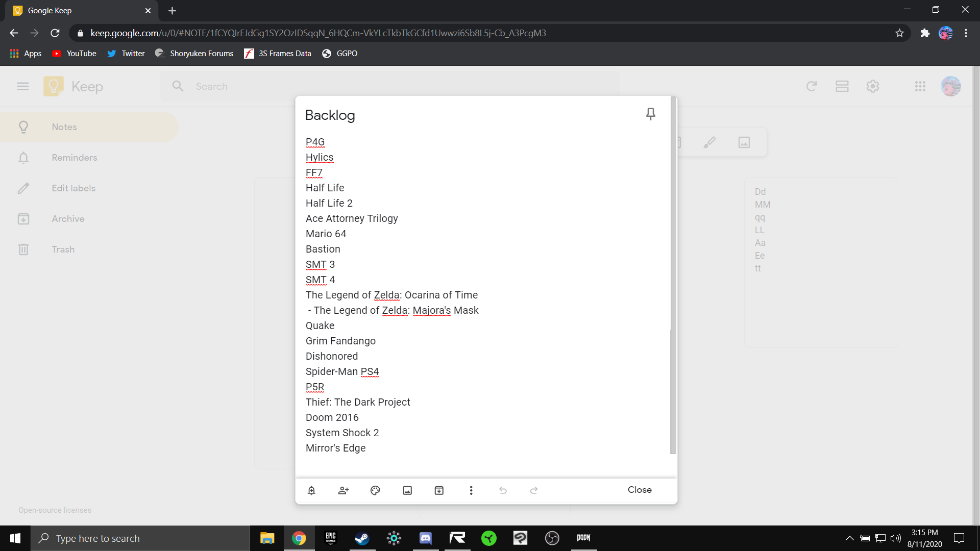Refresh Keep notes
This screenshot has width=980, height=551.
coord(812,86)
